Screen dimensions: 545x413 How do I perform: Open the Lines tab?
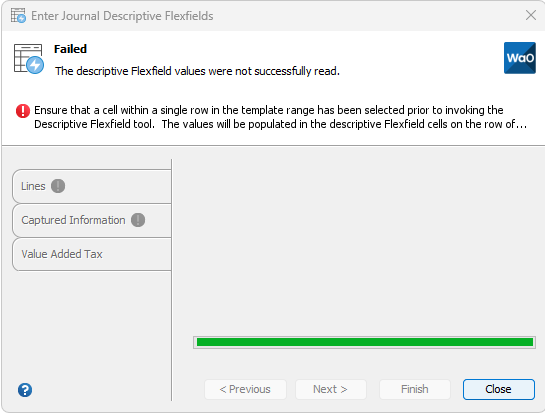(x=92, y=186)
